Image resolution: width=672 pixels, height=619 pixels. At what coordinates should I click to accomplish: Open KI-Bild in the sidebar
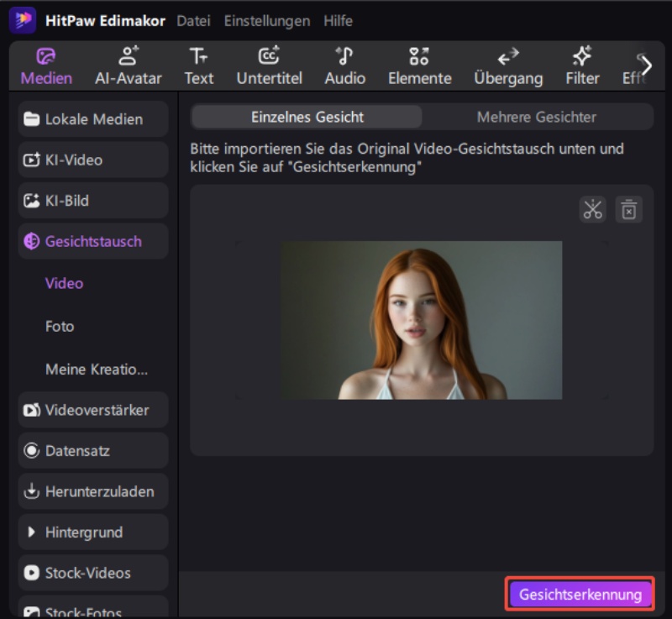pyautogui.click(x=93, y=201)
